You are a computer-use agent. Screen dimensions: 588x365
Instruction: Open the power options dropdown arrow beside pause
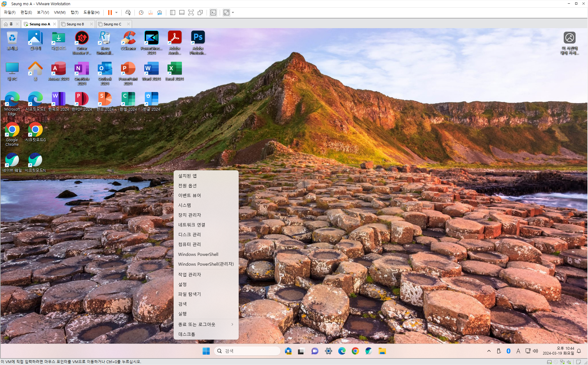point(116,13)
